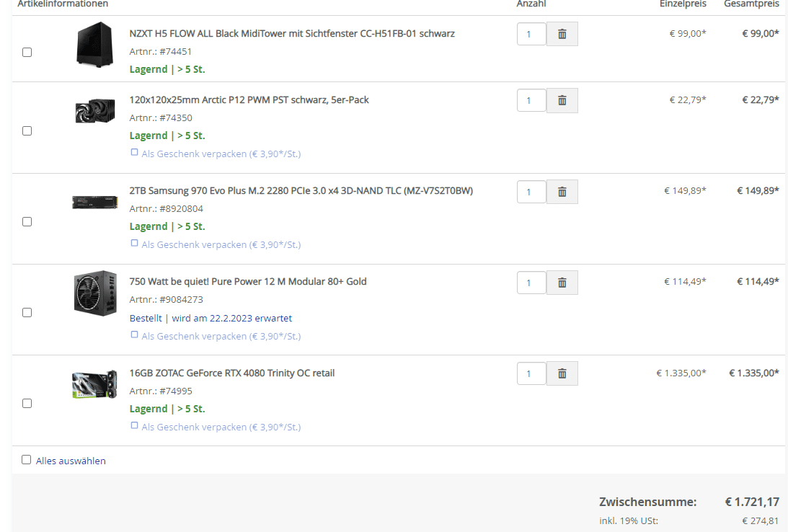This screenshot has height=532, width=788.
Task: Open NZXT H5 FLOW ALL Black product link
Action: (x=292, y=34)
